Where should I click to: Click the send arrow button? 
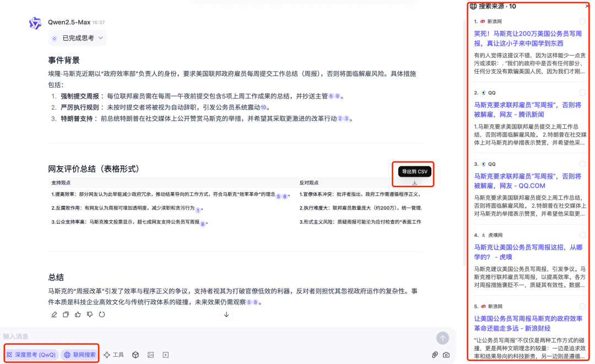point(442,338)
